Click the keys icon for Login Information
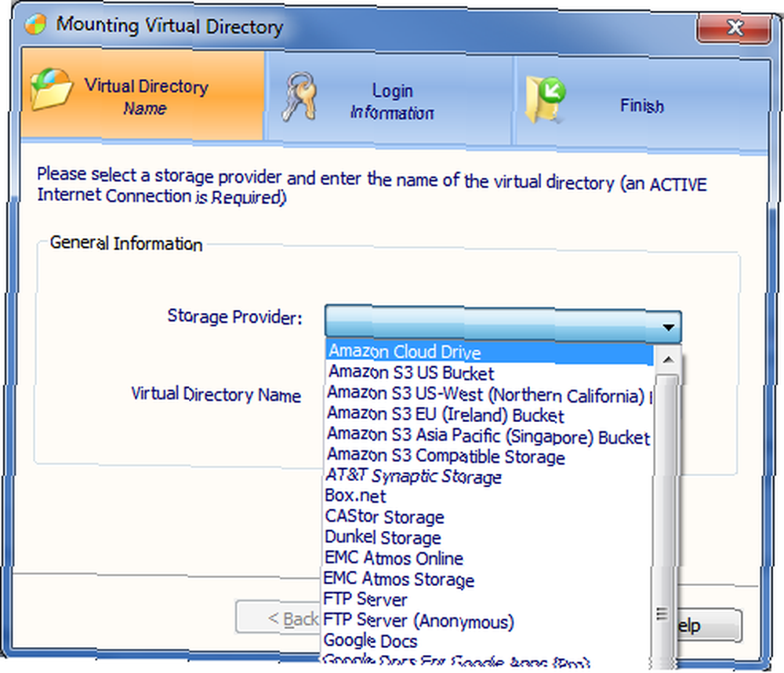Viewport: 784px width, 673px height. (x=299, y=96)
